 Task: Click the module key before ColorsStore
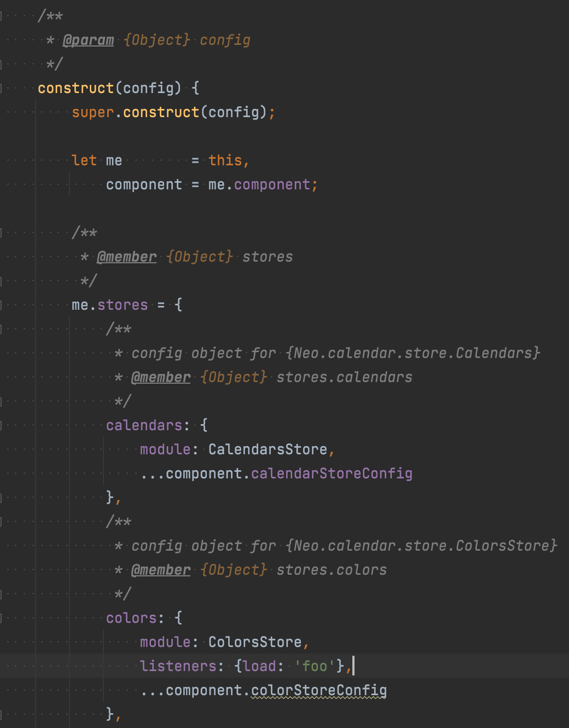click(165, 642)
